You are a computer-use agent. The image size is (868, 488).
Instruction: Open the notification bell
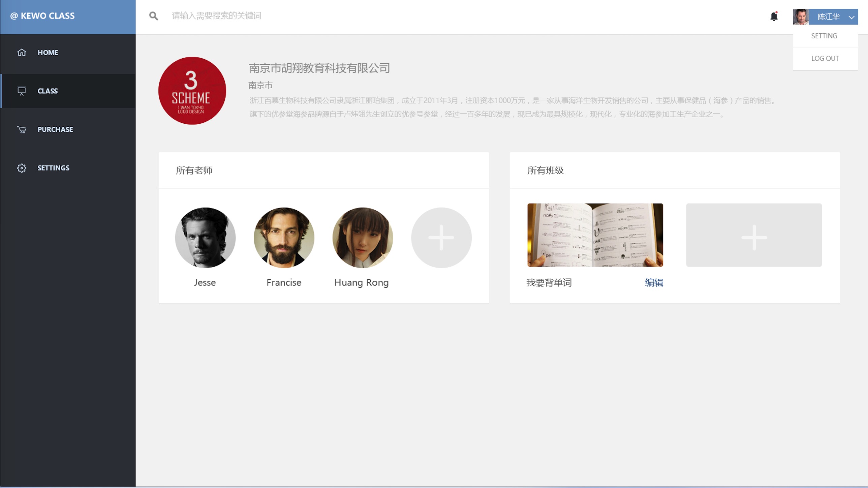click(774, 16)
